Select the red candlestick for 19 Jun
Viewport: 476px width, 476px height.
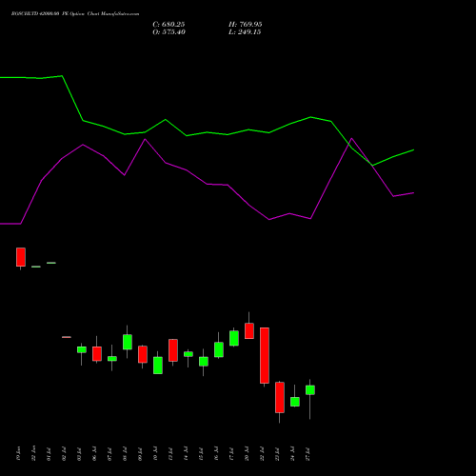coord(21,257)
